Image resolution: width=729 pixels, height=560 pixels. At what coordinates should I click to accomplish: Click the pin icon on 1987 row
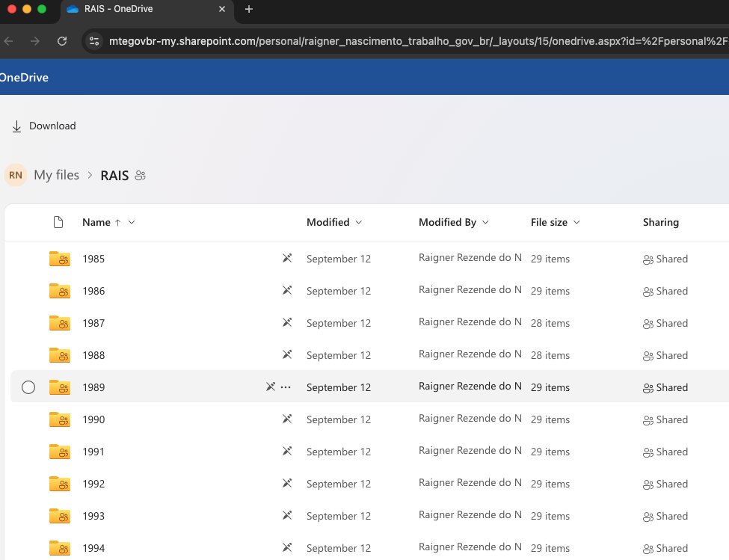[x=287, y=322]
